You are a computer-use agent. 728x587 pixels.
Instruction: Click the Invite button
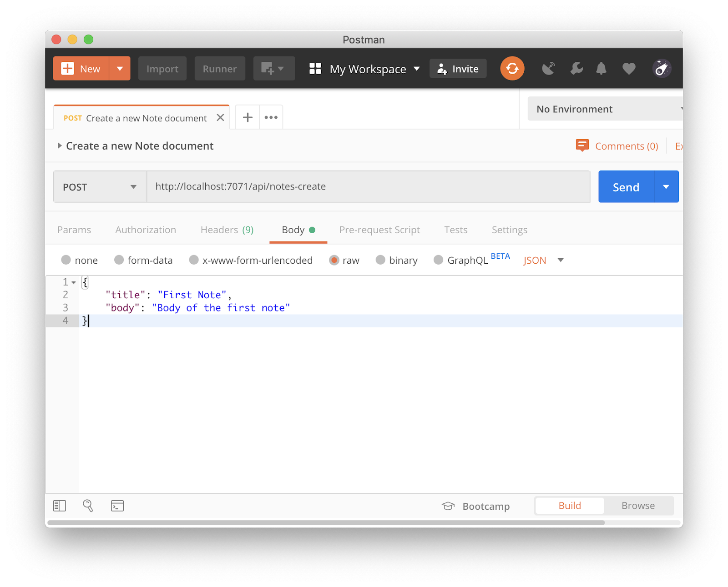pos(458,69)
